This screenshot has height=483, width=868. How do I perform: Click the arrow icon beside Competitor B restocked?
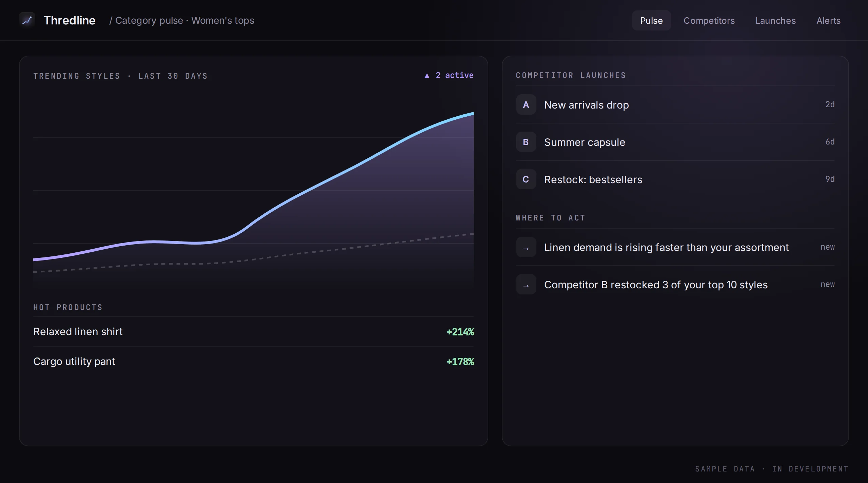coord(526,284)
